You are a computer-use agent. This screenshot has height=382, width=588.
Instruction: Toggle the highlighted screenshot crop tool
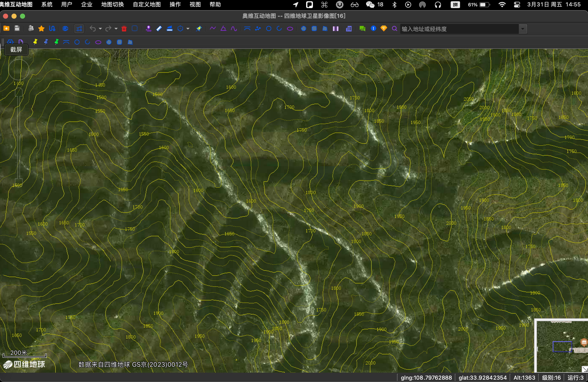(79, 29)
